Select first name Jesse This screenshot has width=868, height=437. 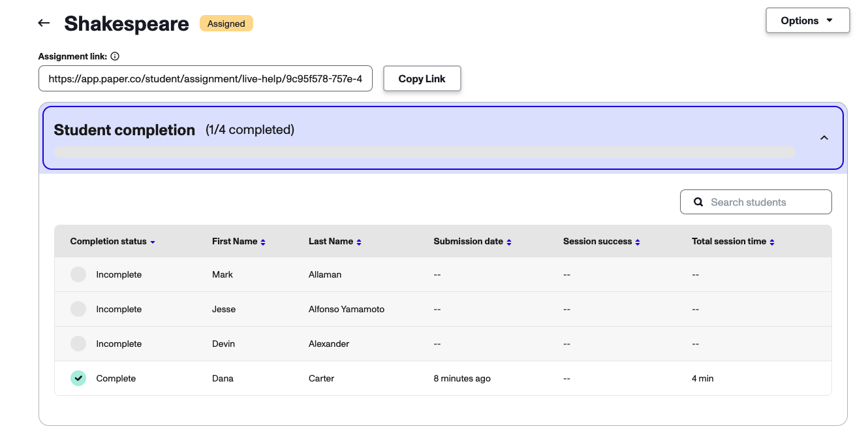pos(224,309)
